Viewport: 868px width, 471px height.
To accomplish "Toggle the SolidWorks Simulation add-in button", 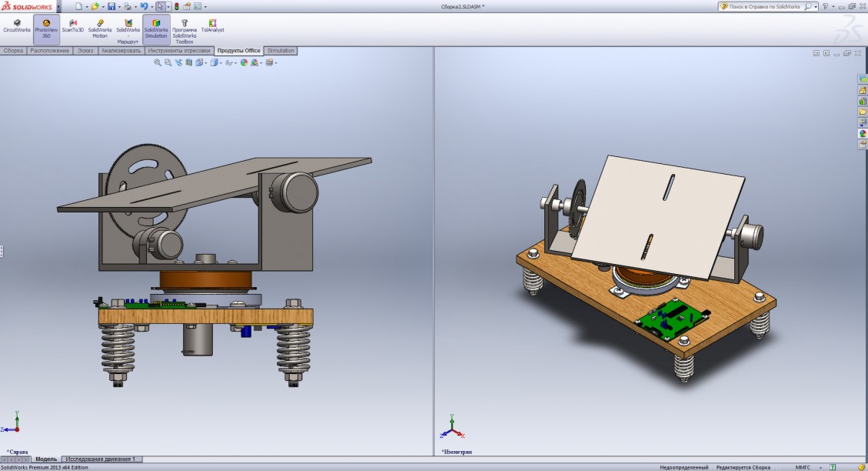I will [156, 28].
